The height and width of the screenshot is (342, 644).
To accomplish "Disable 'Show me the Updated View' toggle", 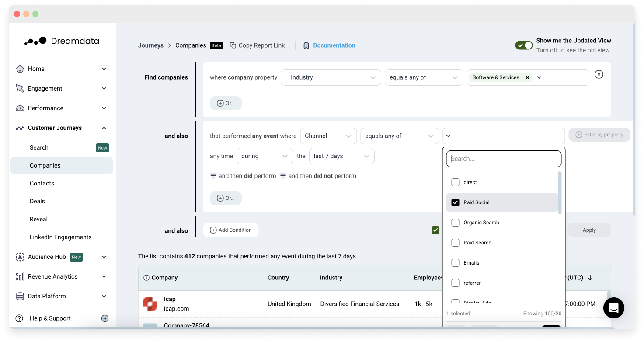I will pos(524,45).
